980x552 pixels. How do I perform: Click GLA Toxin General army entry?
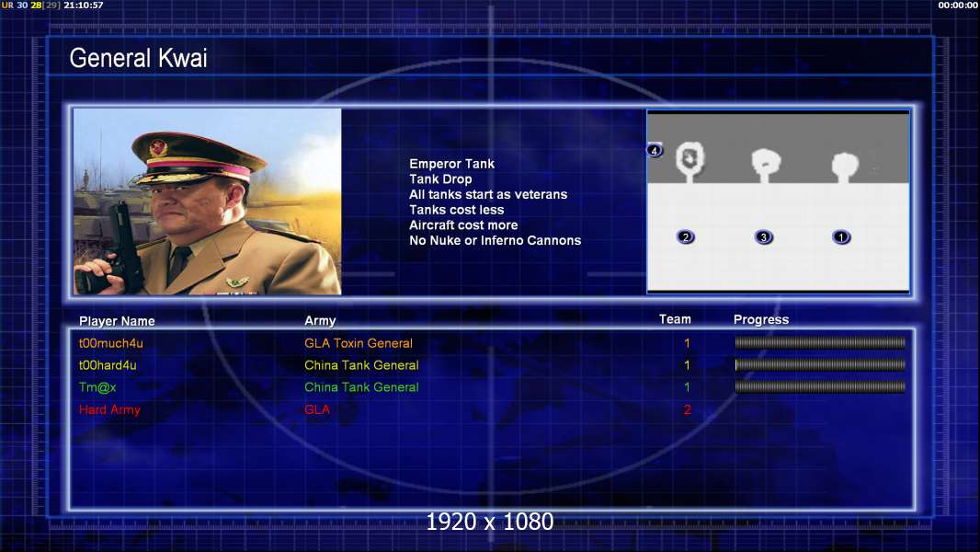[x=359, y=343]
